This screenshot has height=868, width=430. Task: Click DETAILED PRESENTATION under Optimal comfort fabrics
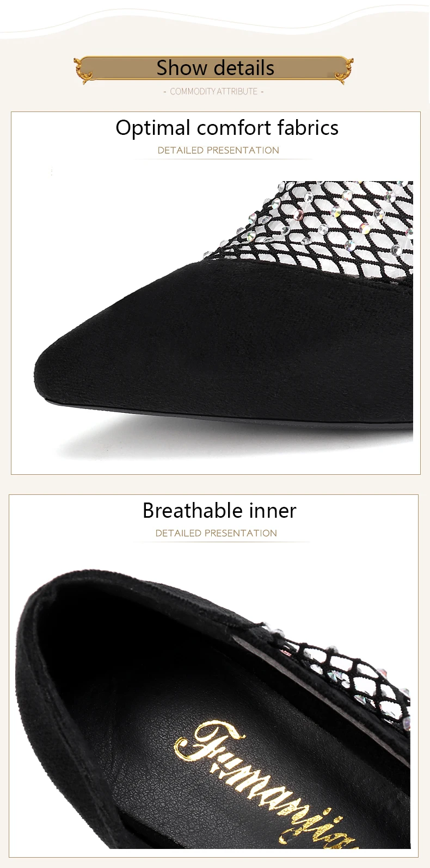pyautogui.click(x=218, y=150)
